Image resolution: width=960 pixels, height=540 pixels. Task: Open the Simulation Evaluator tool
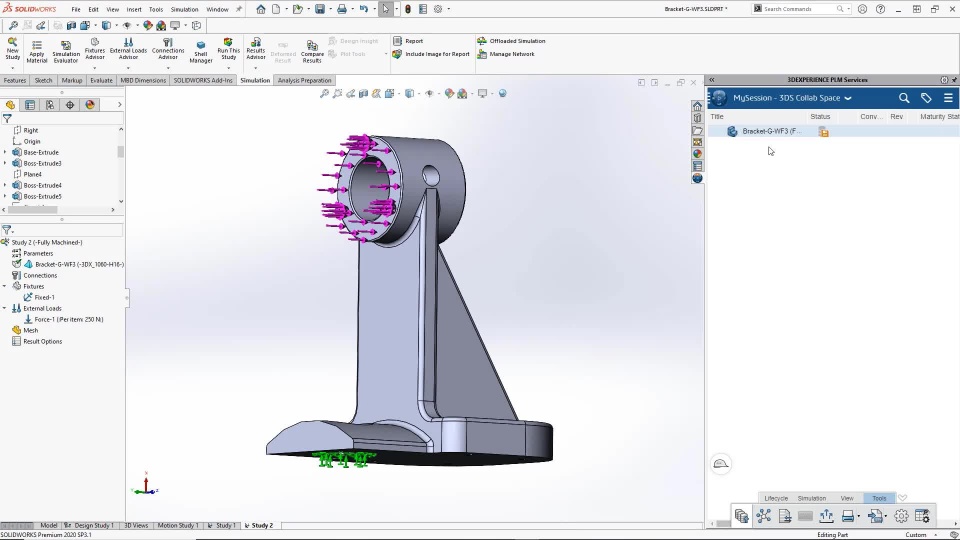point(66,51)
